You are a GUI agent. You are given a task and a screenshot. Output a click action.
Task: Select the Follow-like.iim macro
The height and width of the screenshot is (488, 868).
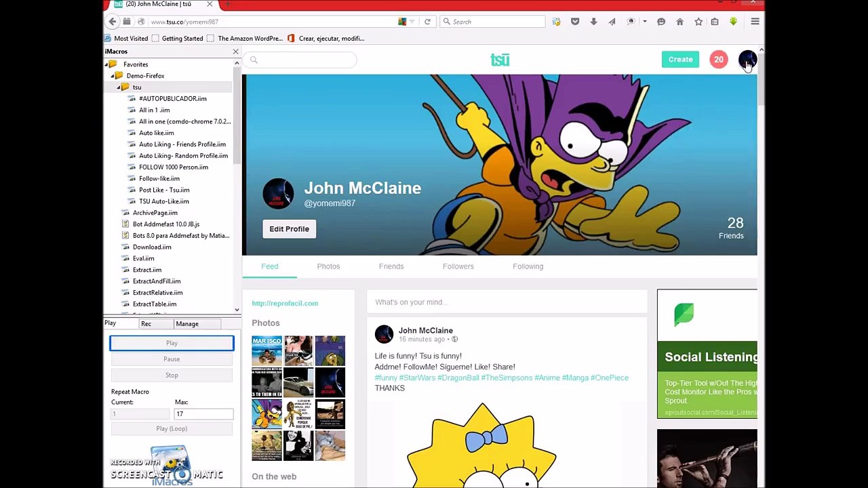point(159,178)
